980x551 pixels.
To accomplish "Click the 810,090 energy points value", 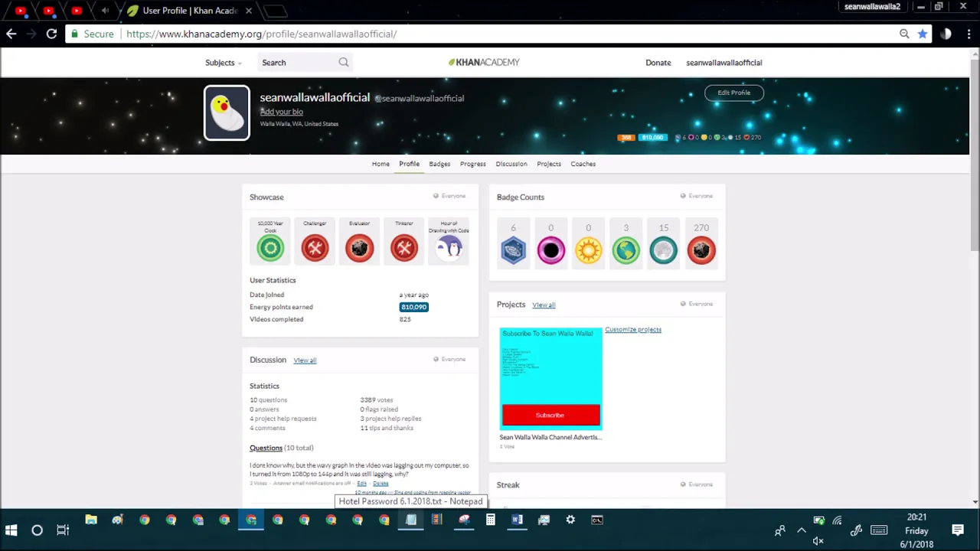I will click(x=413, y=307).
